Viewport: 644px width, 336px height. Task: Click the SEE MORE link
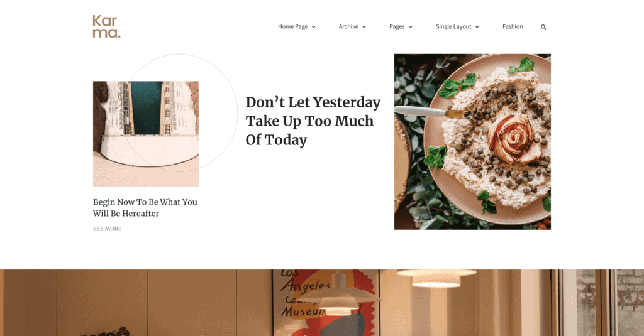coord(107,229)
